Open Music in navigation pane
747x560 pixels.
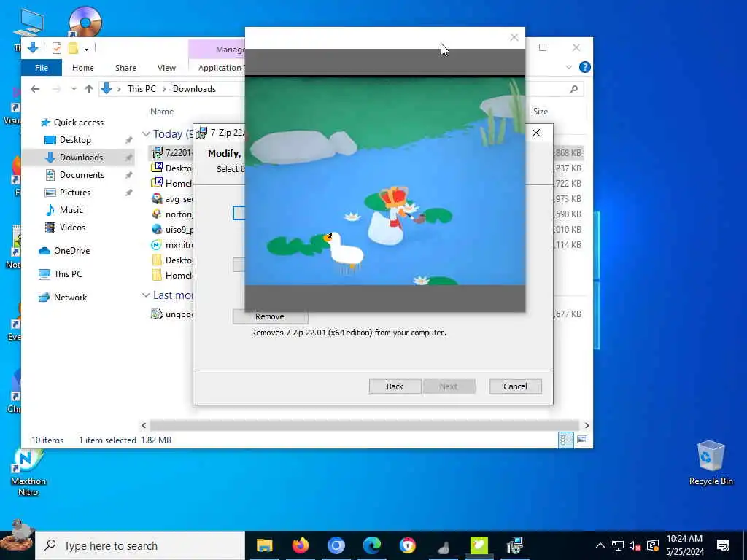pos(71,210)
